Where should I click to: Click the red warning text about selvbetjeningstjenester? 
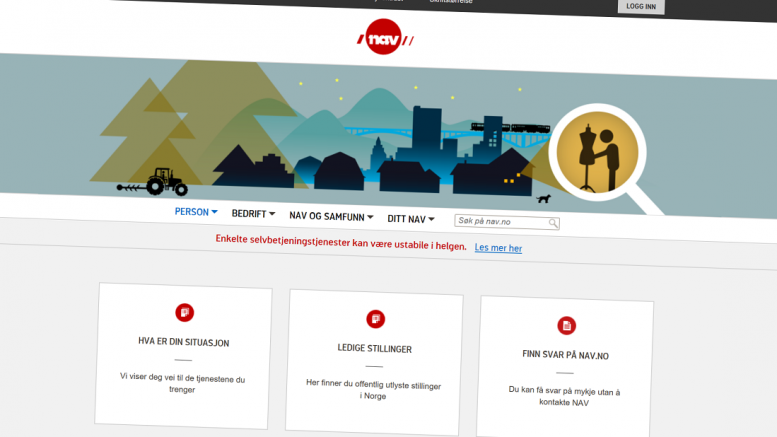pos(341,242)
